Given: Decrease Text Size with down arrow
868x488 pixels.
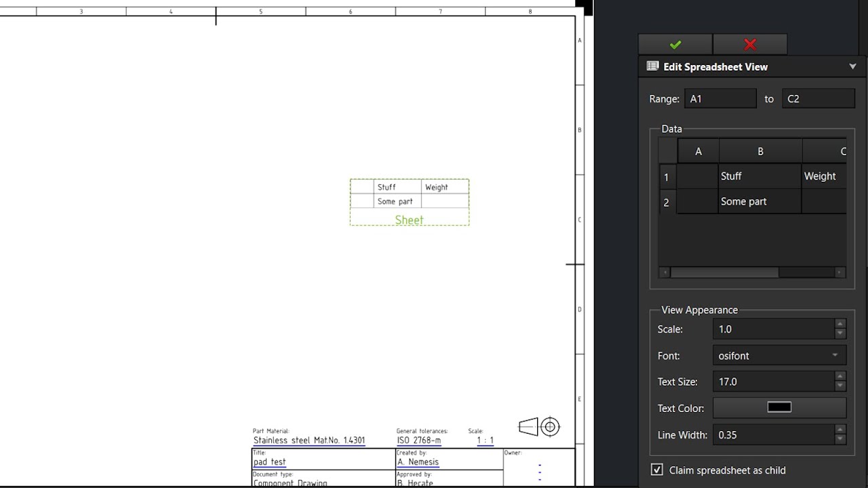Looking at the screenshot, I should click(840, 386).
